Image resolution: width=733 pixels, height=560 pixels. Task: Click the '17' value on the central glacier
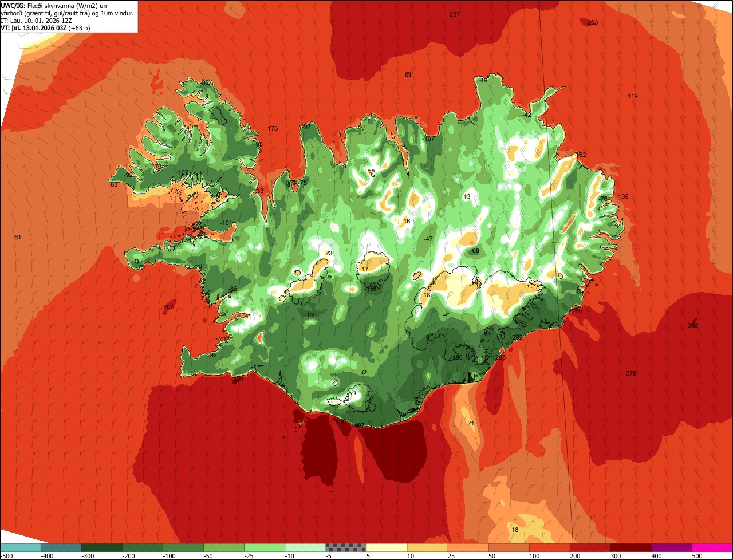pos(365,269)
